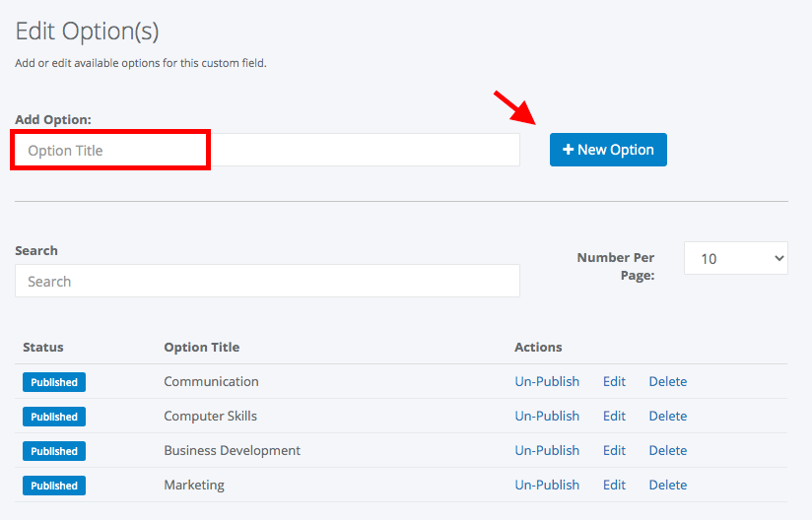Focus the Option Title input field

(267, 150)
